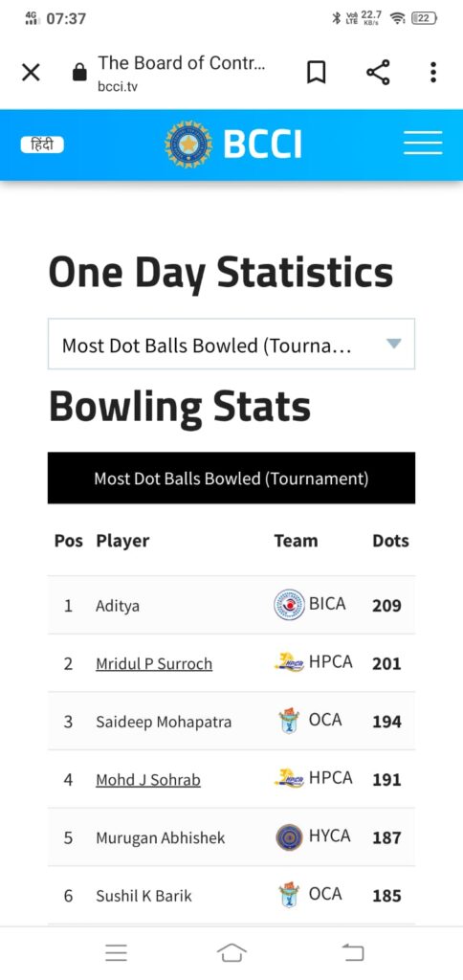The image size is (463, 980).
Task: Select the Sushil K Barik row
Action: click(231, 896)
